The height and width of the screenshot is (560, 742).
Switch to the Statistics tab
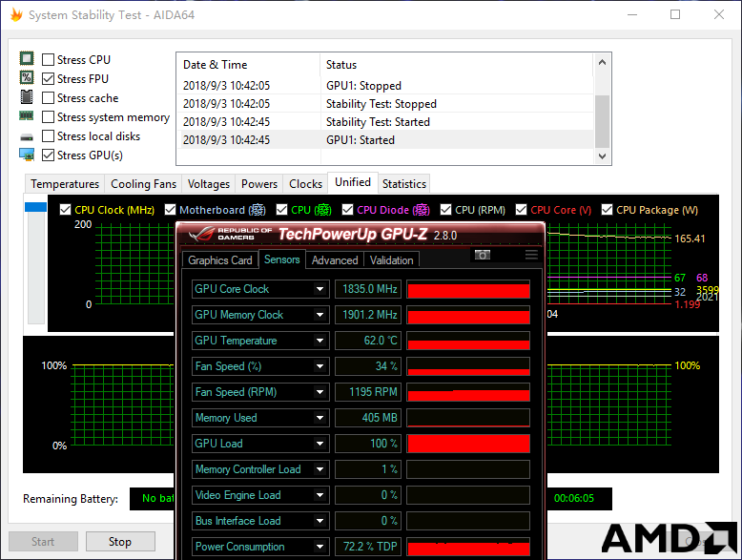(404, 184)
